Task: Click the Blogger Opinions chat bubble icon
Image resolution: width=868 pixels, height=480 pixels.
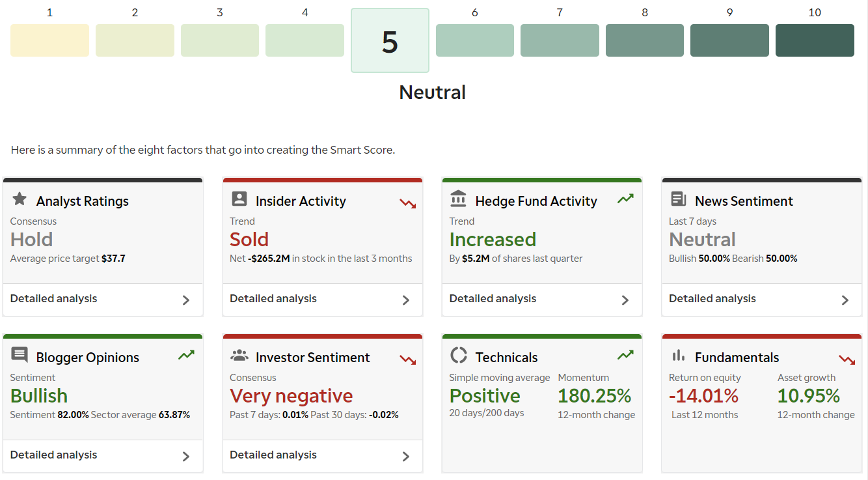Action: [x=20, y=356]
